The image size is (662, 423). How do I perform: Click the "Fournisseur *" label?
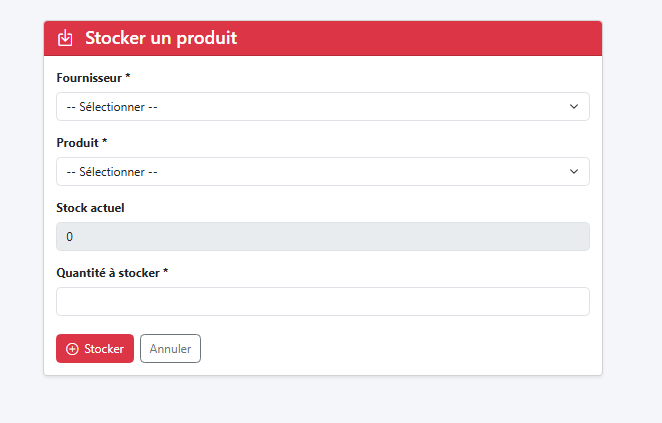pyautogui.click(x=93, y=77)
